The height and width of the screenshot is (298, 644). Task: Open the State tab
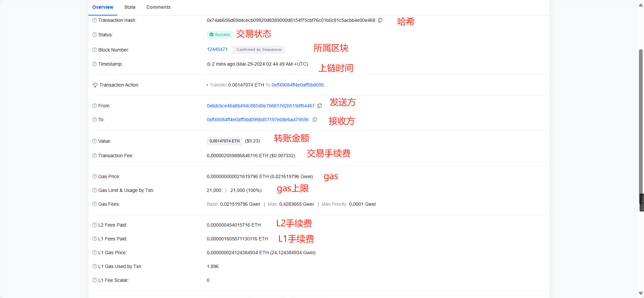pyautogui.click(x=130, y=7)
